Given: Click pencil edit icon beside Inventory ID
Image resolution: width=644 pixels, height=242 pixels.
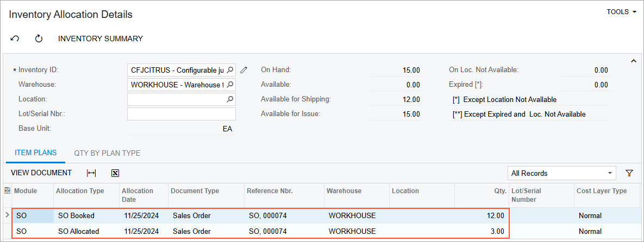Looking at the screenshot, I should [x=244, y=70].
